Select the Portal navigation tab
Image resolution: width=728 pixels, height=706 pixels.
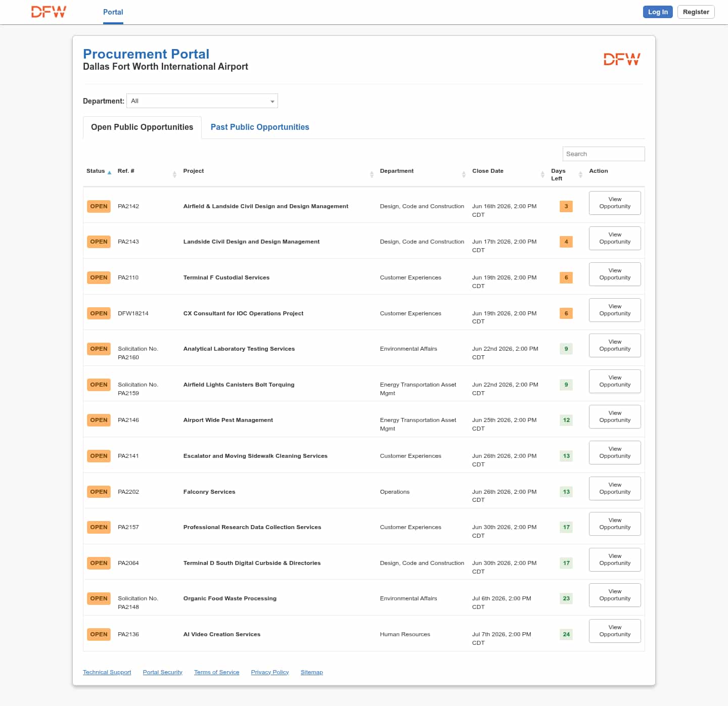pyautogui.click(x=113, y=12)
